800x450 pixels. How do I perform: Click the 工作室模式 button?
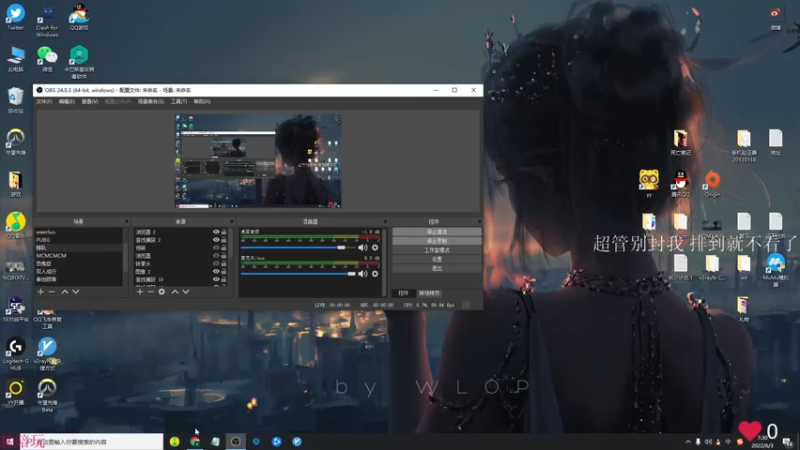[x=437, y=250]
